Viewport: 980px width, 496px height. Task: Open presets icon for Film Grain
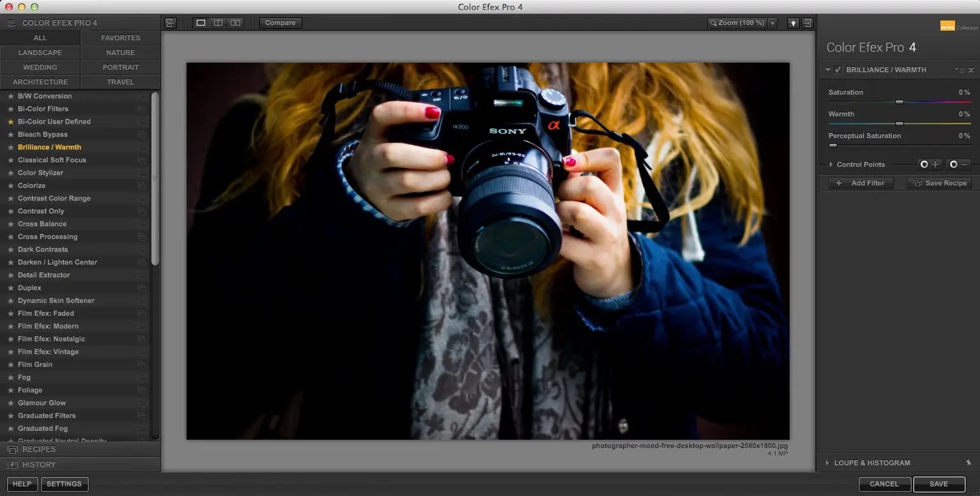click(x=141, y=364)
